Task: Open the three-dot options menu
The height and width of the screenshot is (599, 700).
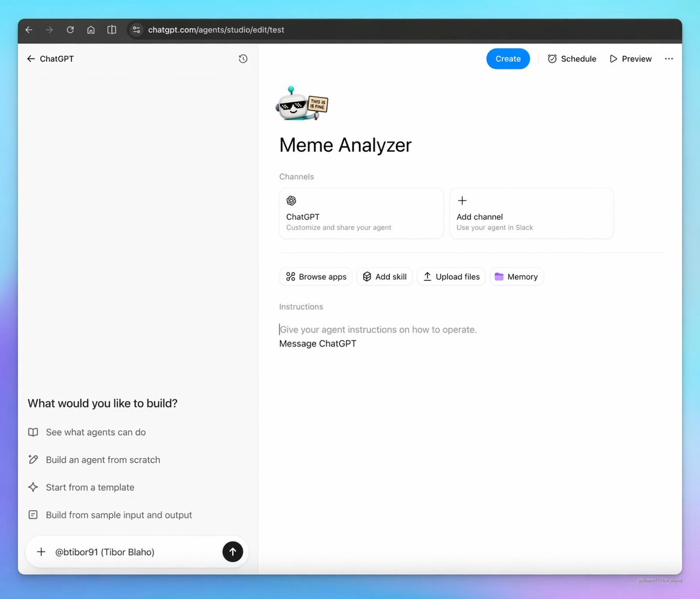Action: click(x=668, y=59)
